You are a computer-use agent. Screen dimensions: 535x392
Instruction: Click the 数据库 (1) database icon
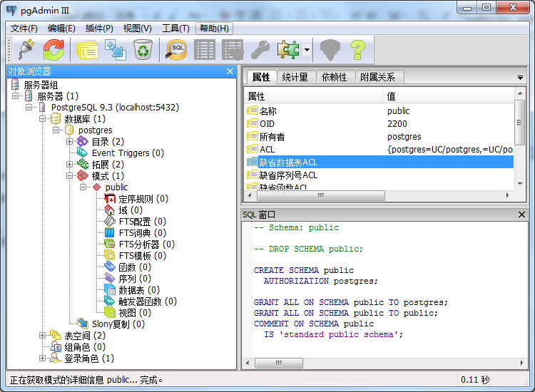pos(56,118)
